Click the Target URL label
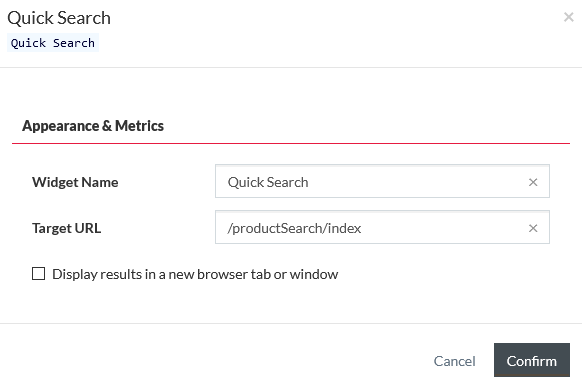Image resolution: width=582 pixels, height=385 pixels. (66, 228)
